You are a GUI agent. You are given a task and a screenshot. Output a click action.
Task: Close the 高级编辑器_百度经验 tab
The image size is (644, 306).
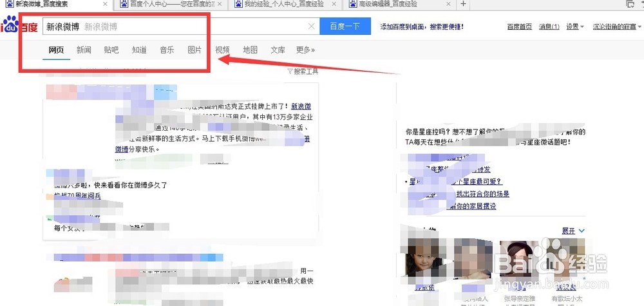tap(448, 4)
